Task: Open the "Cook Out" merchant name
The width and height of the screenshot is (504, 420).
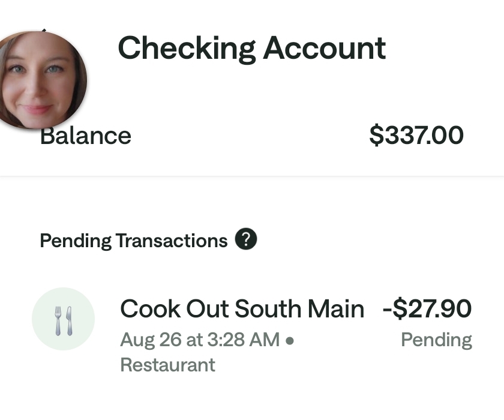Action: point(173,309)
